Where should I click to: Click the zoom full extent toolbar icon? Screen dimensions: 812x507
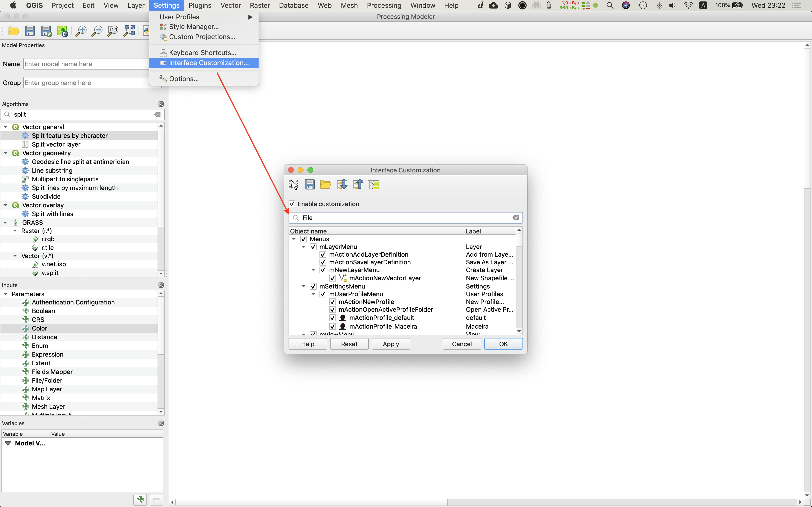pos(129,31)
